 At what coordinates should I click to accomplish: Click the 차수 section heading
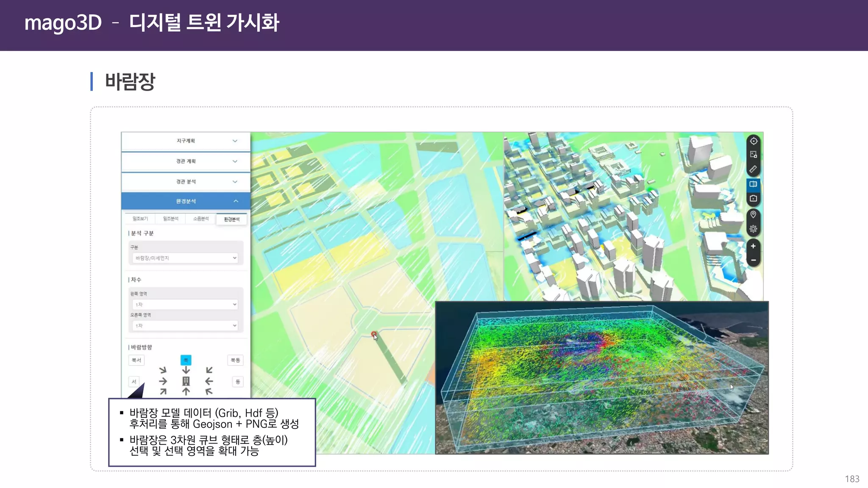[136, 280]
